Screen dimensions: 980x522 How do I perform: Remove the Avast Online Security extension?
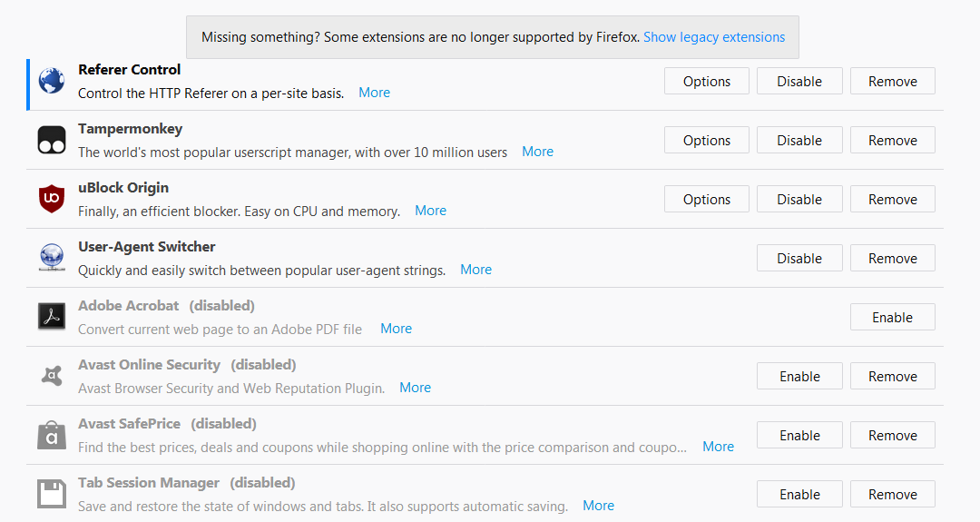(893, 377)
